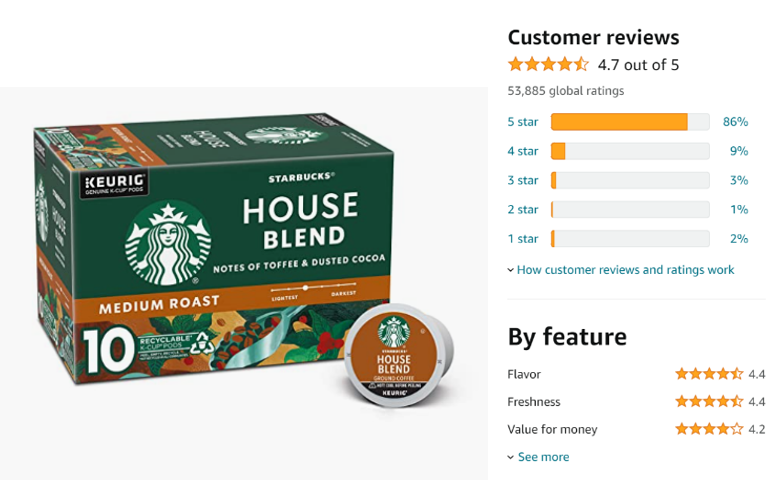Image resolution: width=781 pixels, height=480 pixels.
Task: Select the 2 star reviews link
Action: click(x=522, y=209)
